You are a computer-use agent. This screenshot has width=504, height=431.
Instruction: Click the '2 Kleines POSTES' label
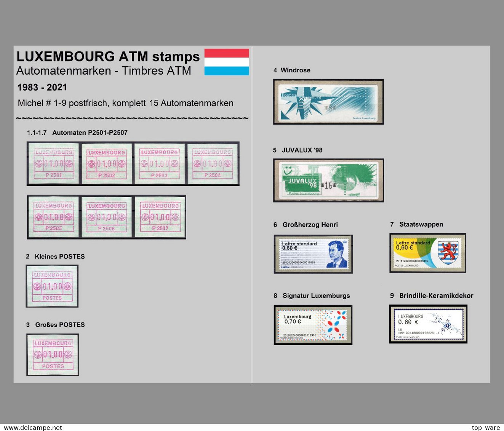point(55,257)
